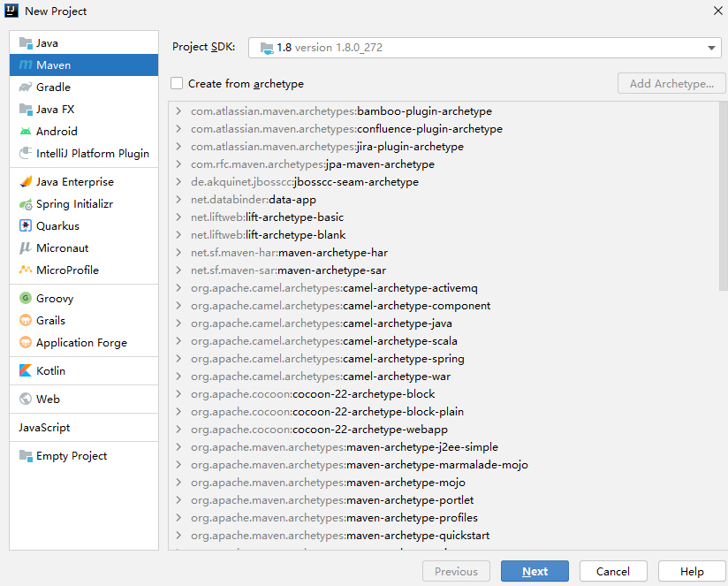Choose Empty Project from the list

(71, 456)
